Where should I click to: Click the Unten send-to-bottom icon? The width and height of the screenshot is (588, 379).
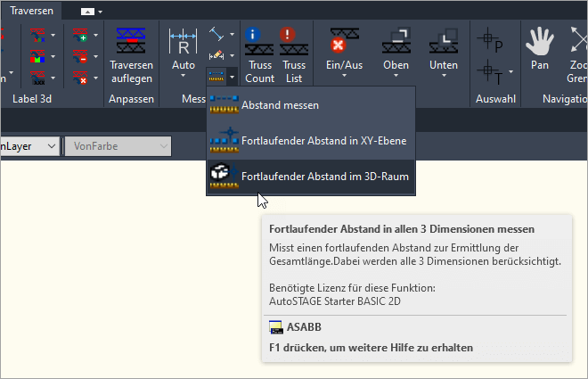444,41
